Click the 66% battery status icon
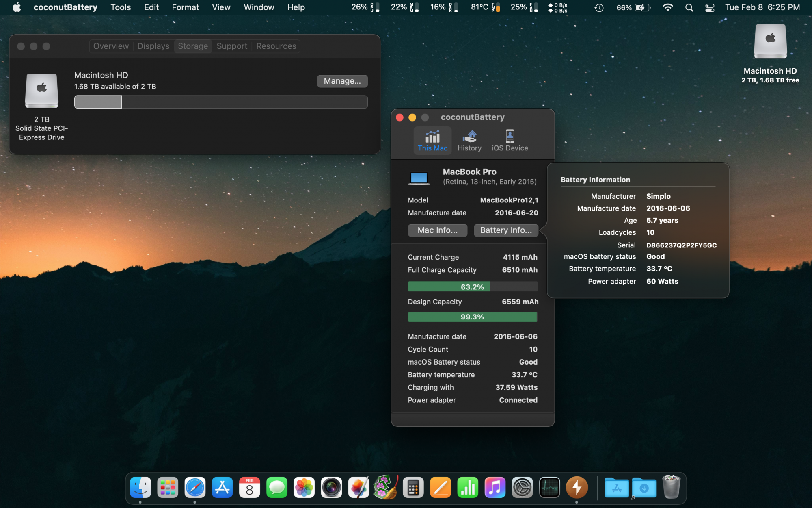 [633, 7]
